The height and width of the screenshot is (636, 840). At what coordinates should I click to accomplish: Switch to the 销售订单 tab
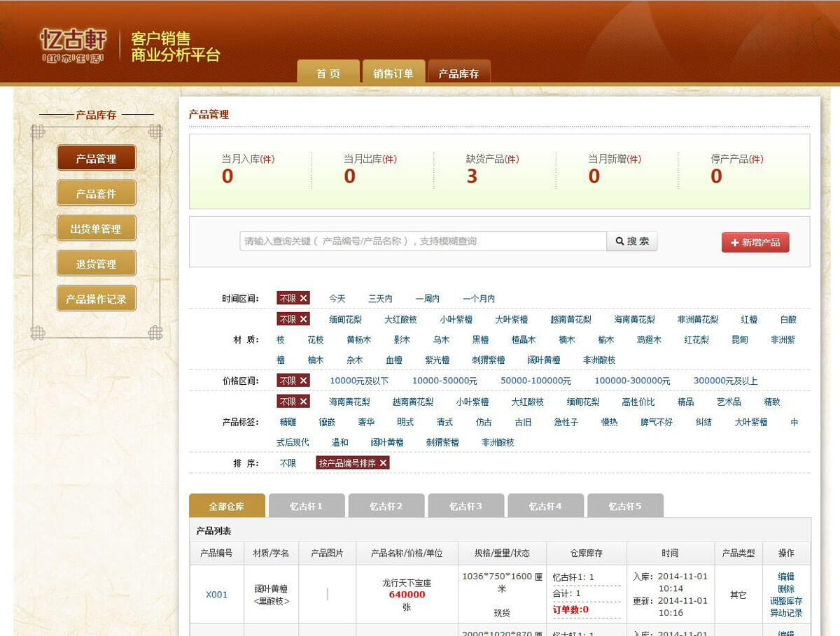click(393, 73)
